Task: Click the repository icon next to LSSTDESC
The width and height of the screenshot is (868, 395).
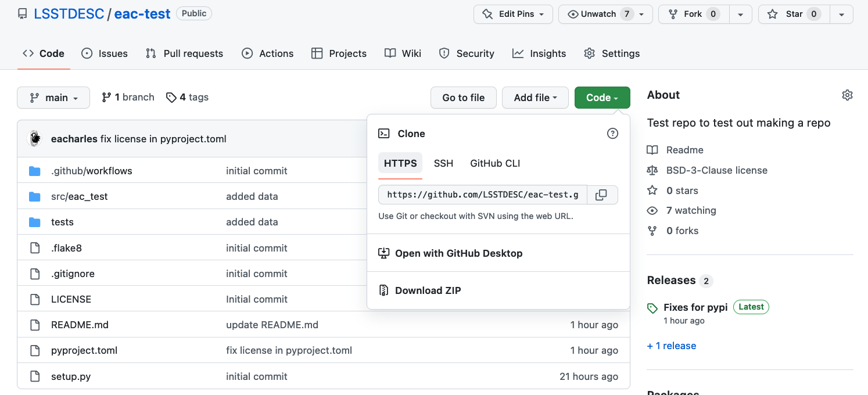Action: (23, 14)
